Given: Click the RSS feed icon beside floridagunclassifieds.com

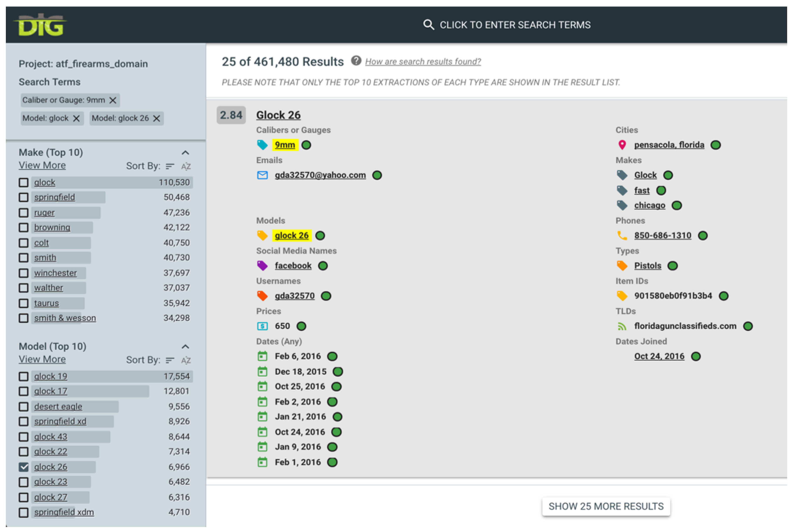Looking at the screenshot, I should click(622, 326).
